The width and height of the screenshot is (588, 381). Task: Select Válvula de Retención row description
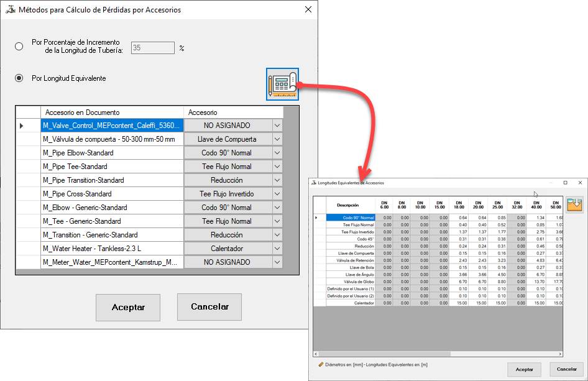(x=351, y=260)
